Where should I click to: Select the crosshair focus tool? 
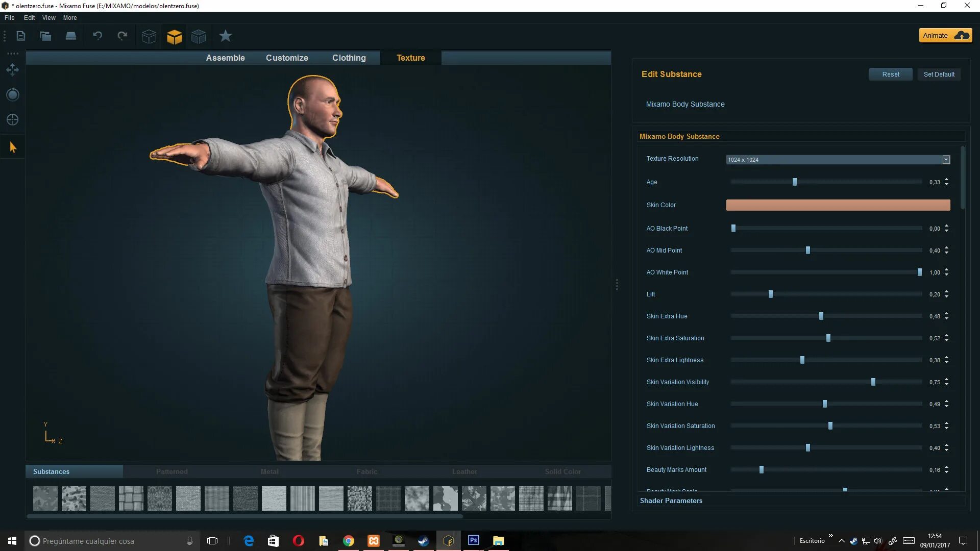[x=13, y=120]
